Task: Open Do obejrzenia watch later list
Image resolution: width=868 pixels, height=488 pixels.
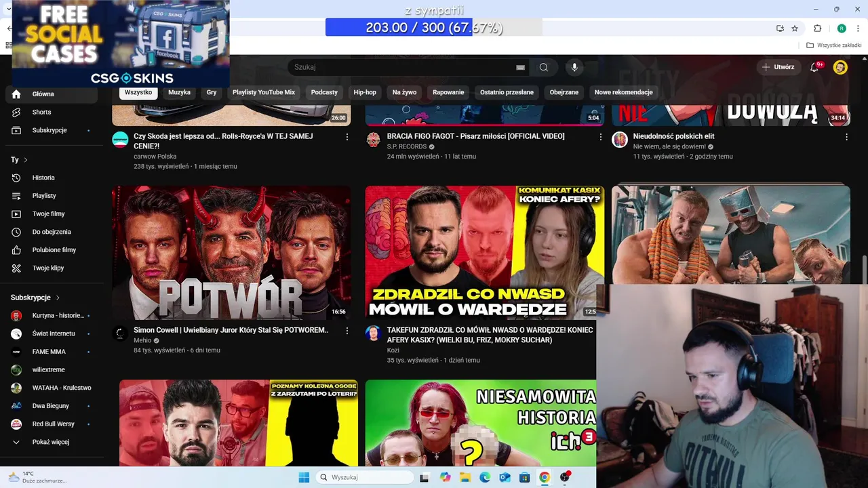Action: (x=52, y=232)
